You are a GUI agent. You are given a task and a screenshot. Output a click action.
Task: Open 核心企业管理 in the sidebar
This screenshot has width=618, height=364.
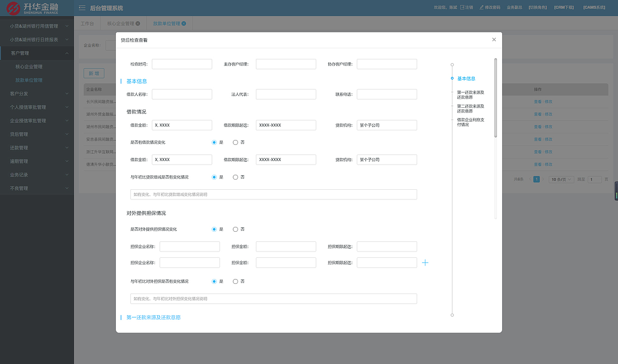[x=29, y=67]
